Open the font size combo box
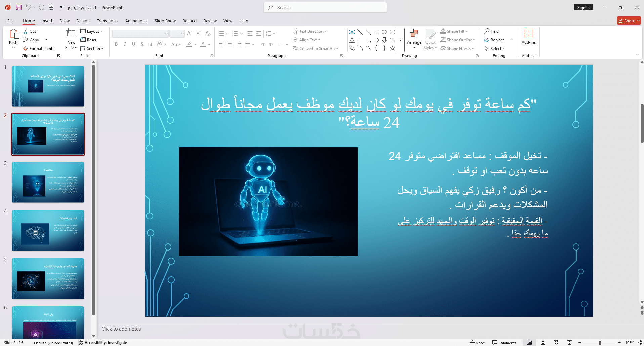 tap(177, 33)
